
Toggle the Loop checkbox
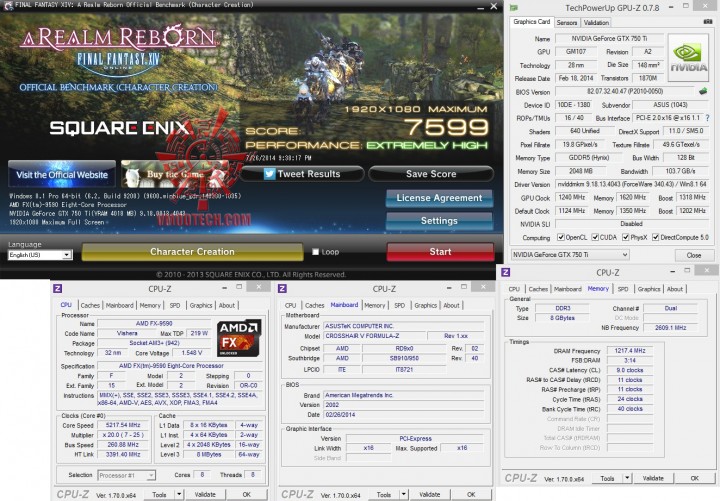point(315,252)
